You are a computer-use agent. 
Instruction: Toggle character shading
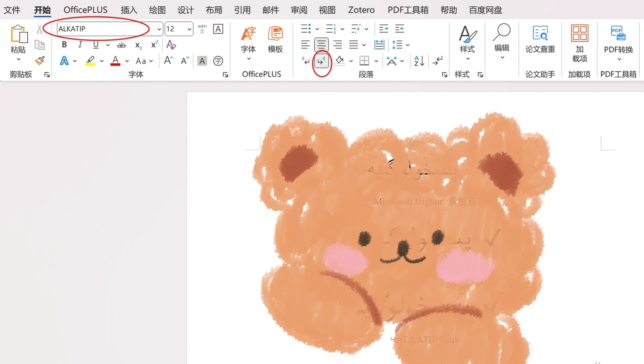pyautogui.click(x=202, y=61)
